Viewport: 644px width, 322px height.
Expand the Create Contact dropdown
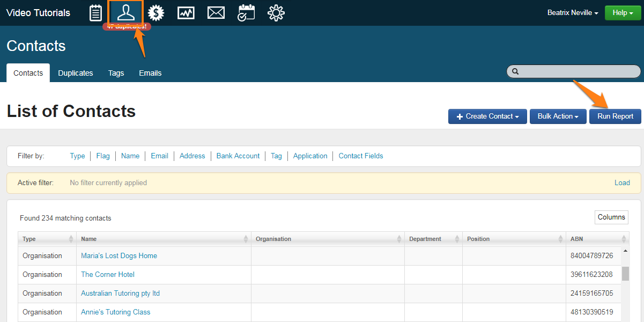[487, 116]
